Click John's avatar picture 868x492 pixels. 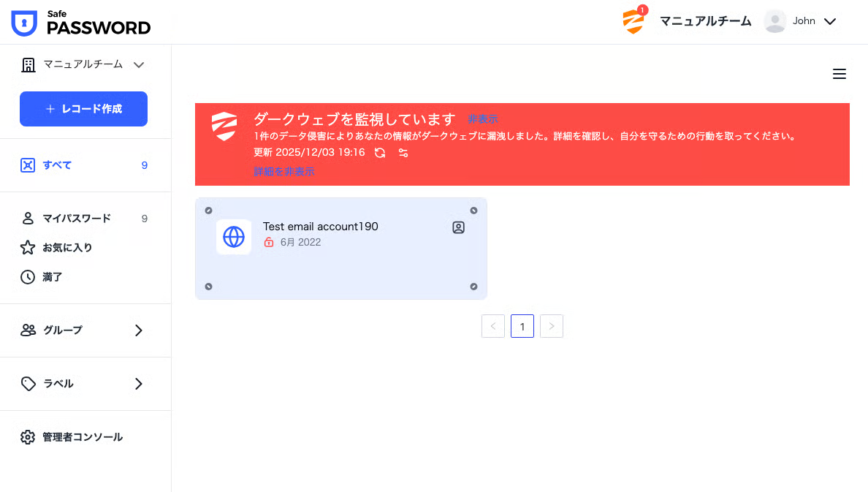tap(774, 21)
